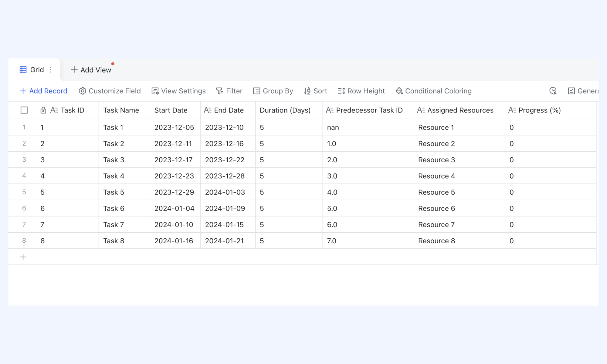Click row number 6 in the grid

coord(24,208)
